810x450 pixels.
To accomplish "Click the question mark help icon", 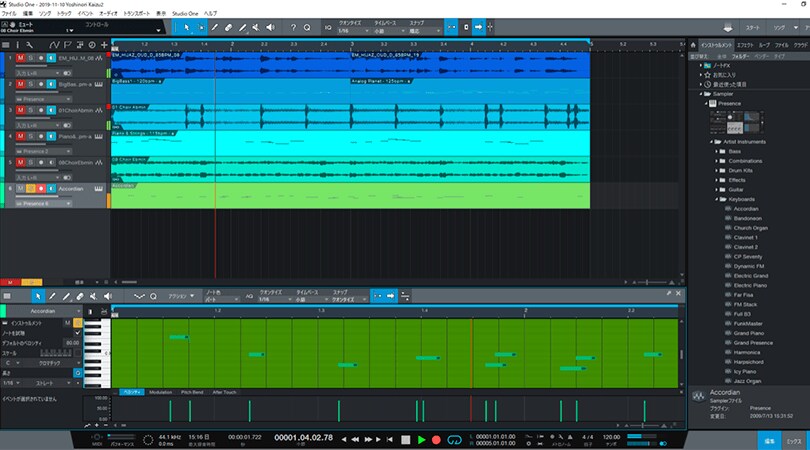I will pyautogui.click(x=293, y=27).
